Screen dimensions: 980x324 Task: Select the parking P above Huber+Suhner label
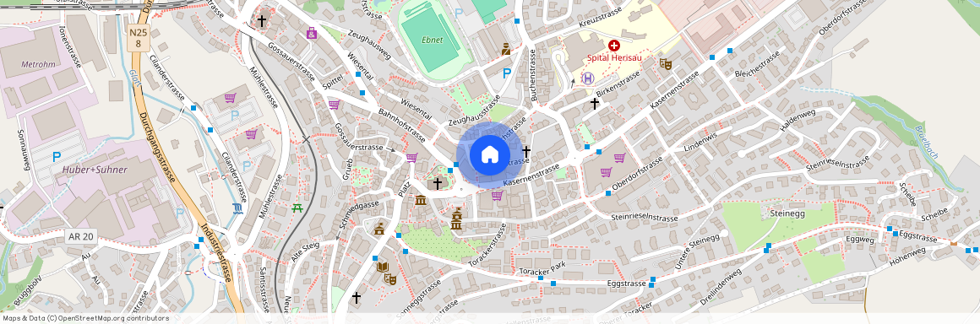pyautogui.click(x=57, y=157)
